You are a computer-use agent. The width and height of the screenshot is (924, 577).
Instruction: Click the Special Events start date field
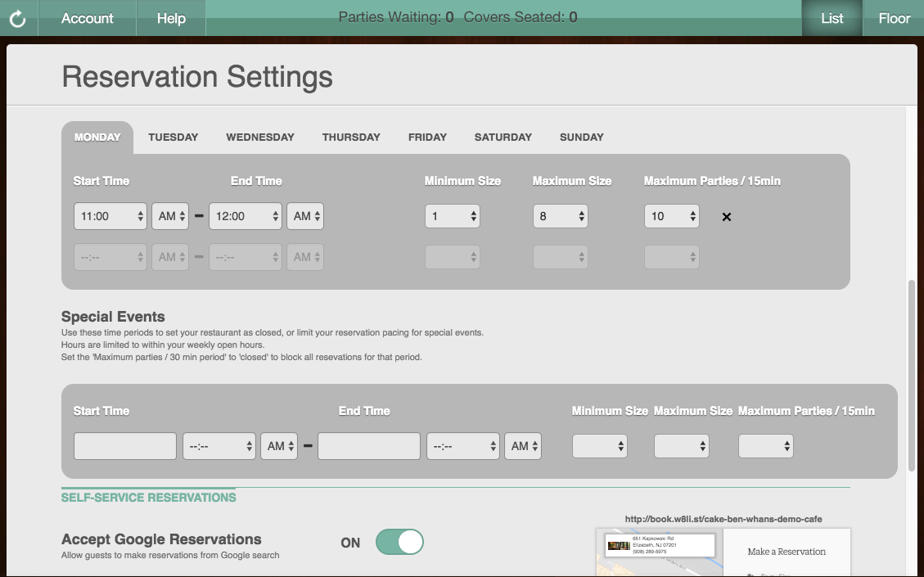tap(125, 446)
